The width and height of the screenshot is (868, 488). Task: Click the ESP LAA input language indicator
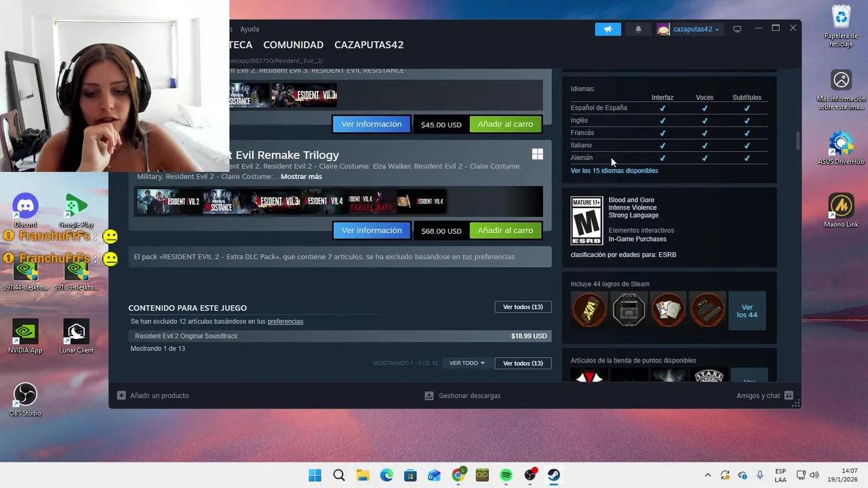pyautogui.click(x=781, y=475)
